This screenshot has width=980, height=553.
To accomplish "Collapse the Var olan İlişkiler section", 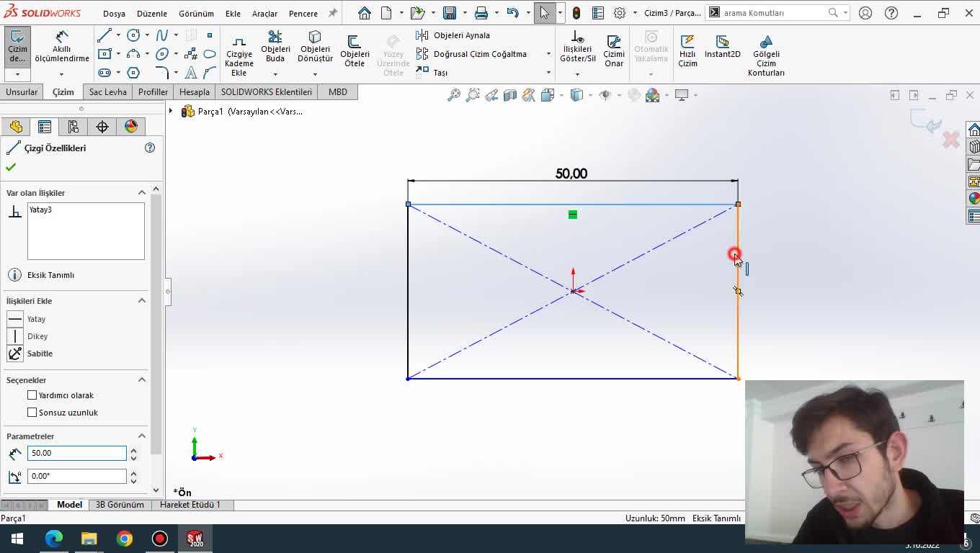I will point(142,192).
